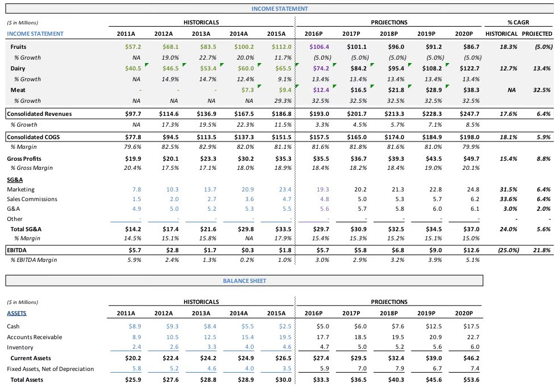Select G&A 2016P value 5.6
Viewport: 560px width, 392px height.
(324, 209)
